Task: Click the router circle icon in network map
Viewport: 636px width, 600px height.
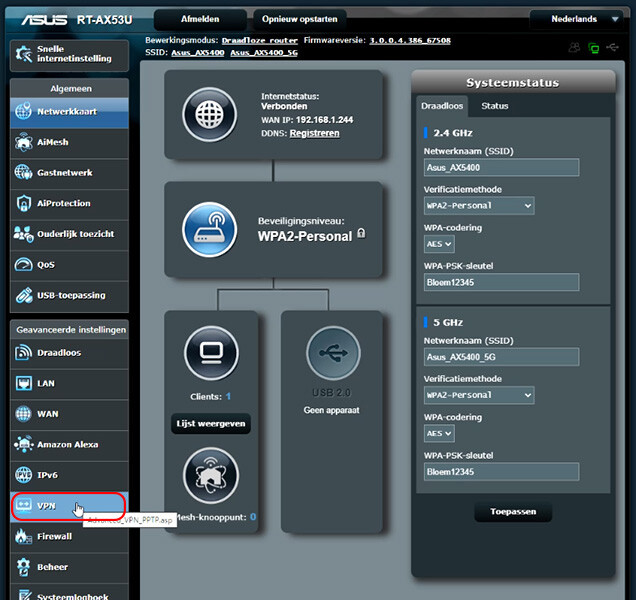Action: (209, 230)
